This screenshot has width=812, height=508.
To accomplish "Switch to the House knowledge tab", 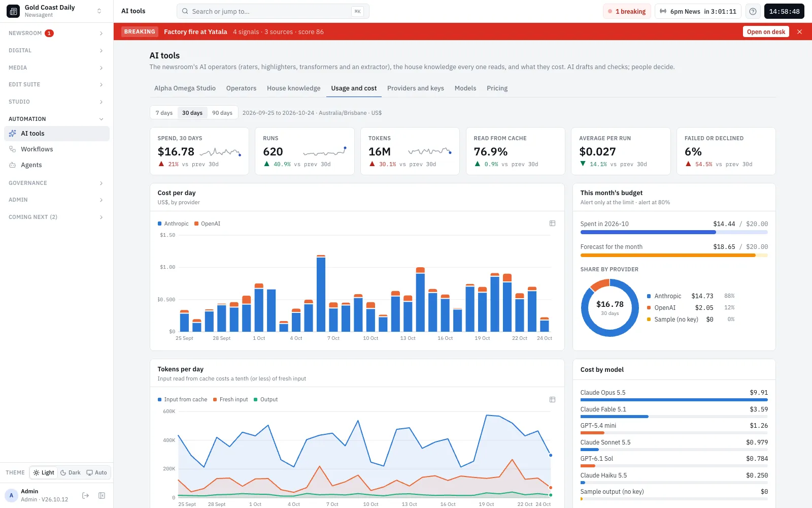I will tap(293, 88).
